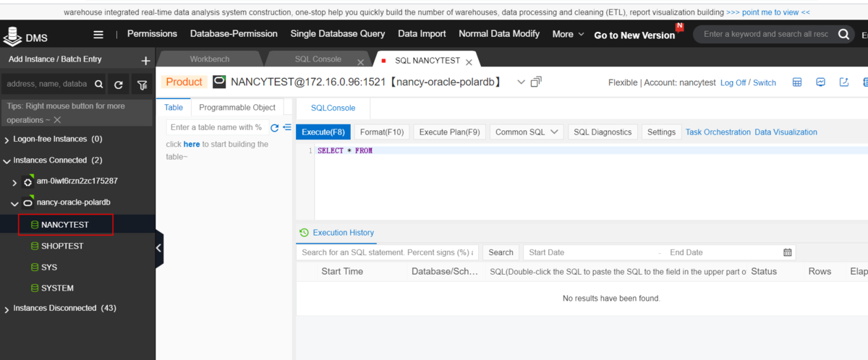Image resolution: width=868 pixels, height=360 pixels.
Task: Refresh the table list icon
Action: coord(274,128)
